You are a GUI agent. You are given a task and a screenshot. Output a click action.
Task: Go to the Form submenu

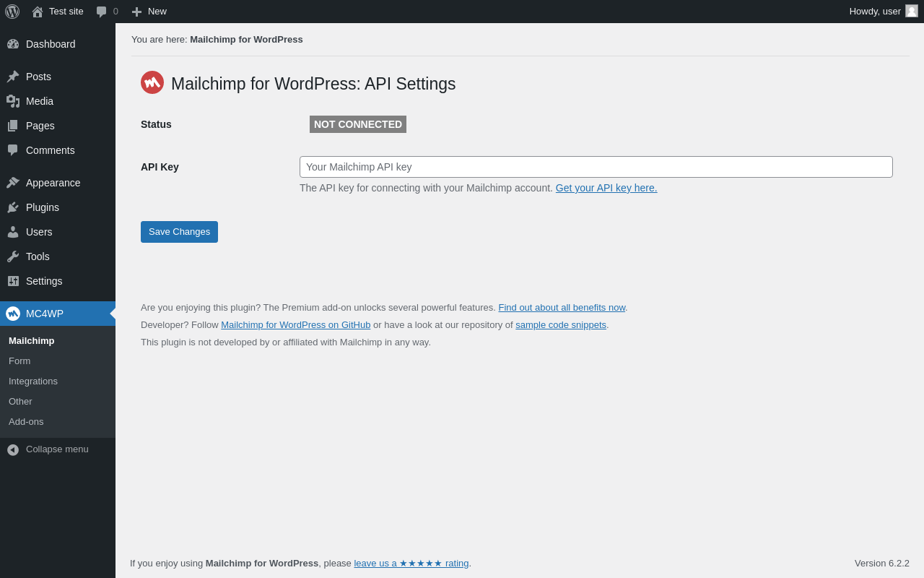point(19,361)
